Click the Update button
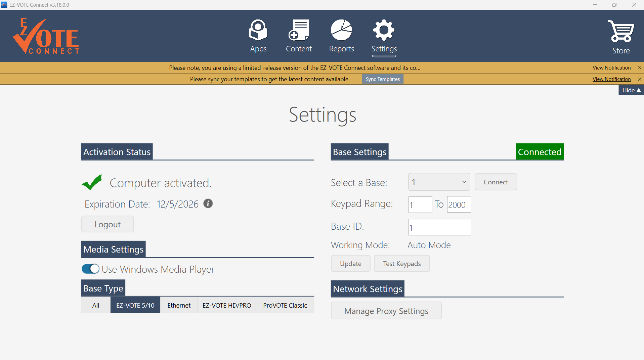Screen dimensions: 644x360 click(351, 264)
